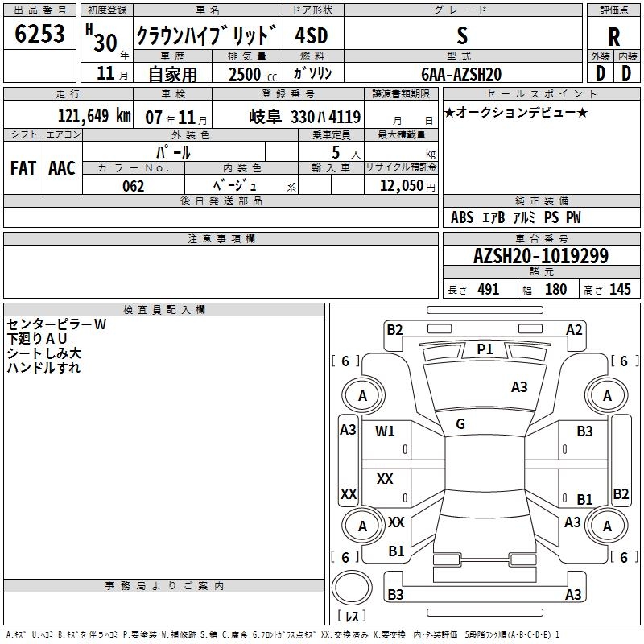Click the vehicle history value 自家用
The height and width of the screenshot is (644, 644).
[172, 74]
